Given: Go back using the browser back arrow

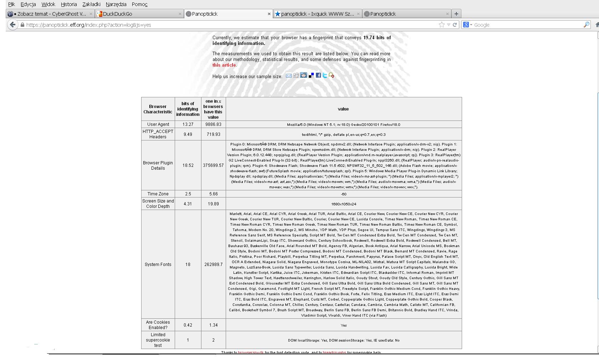Looking at the screenshot, I should coord(13,25).
